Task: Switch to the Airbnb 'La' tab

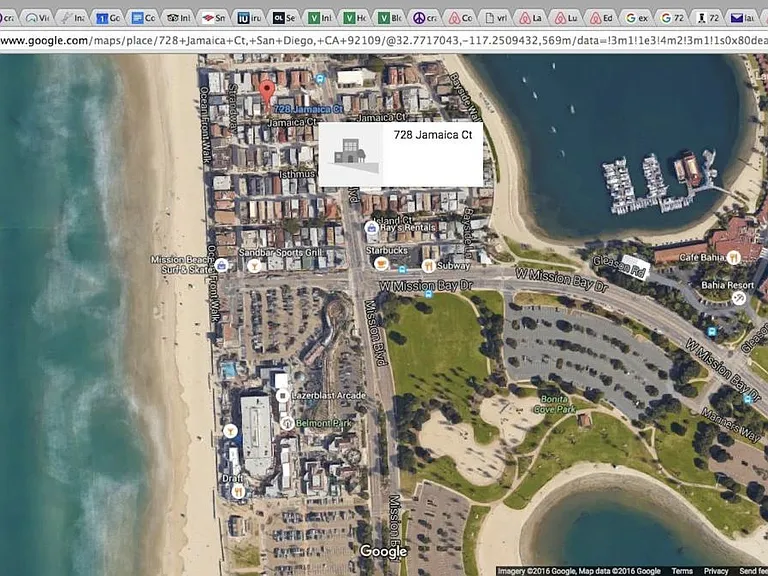Action: click(x=531, y=18)
